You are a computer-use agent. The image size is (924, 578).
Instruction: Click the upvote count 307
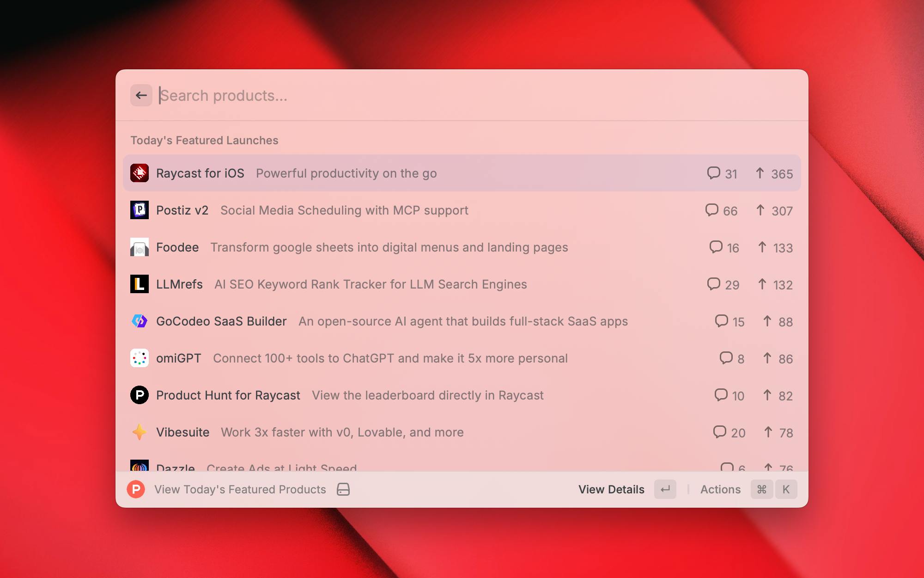coord(782,211)
